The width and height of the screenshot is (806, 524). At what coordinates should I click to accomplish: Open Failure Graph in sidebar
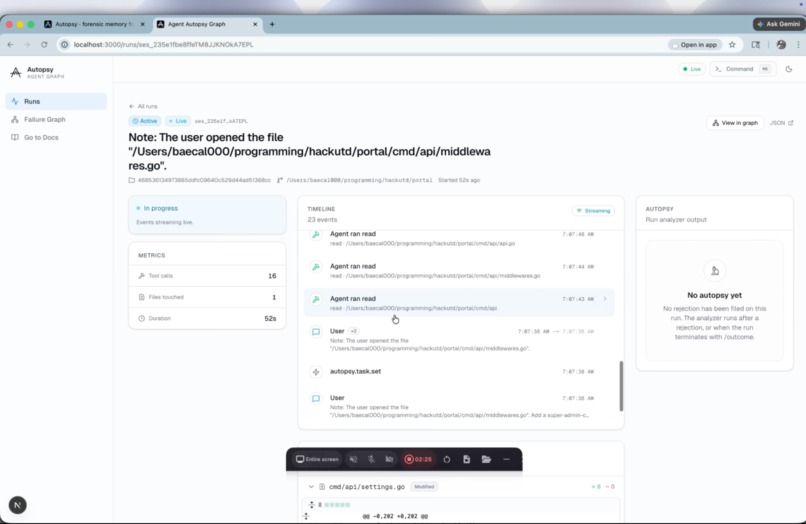coord(45,119)
